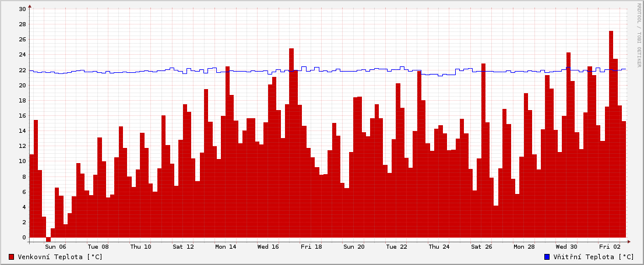Click the 'Tue 22' date label
The width and height of the screenshot is (644, 265).
[x=396, y=247]
